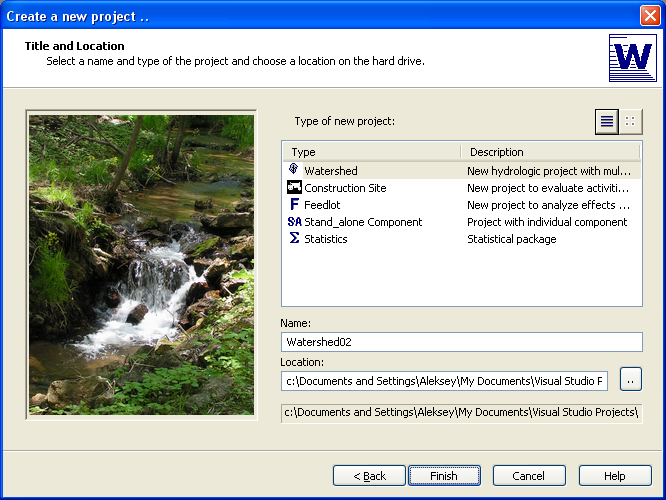The width and height of the screenshot is (666, 500).
Task: Click the read-only full project path box
Action: pos(462,413)
